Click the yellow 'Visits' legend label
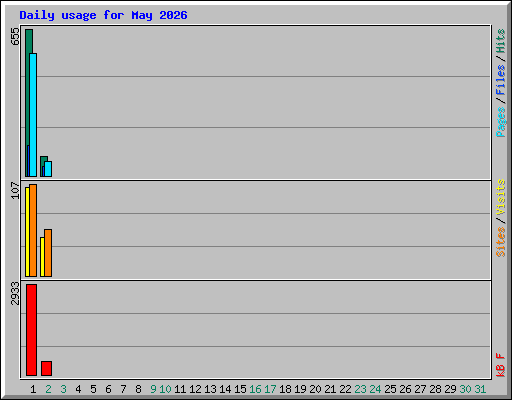This screenshot has height=400, width=512. [x=501, y=197]
